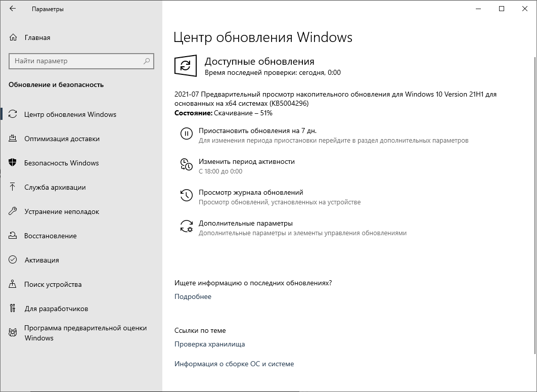Click the shield icon for Безопасность Windows
This screenshot has height=392, width=537.
[13, 163]
